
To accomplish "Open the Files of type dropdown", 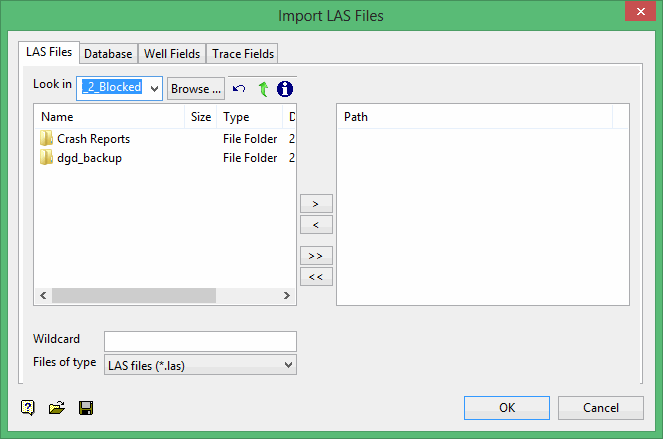I will pyautogui.click(x=200, y=366).
